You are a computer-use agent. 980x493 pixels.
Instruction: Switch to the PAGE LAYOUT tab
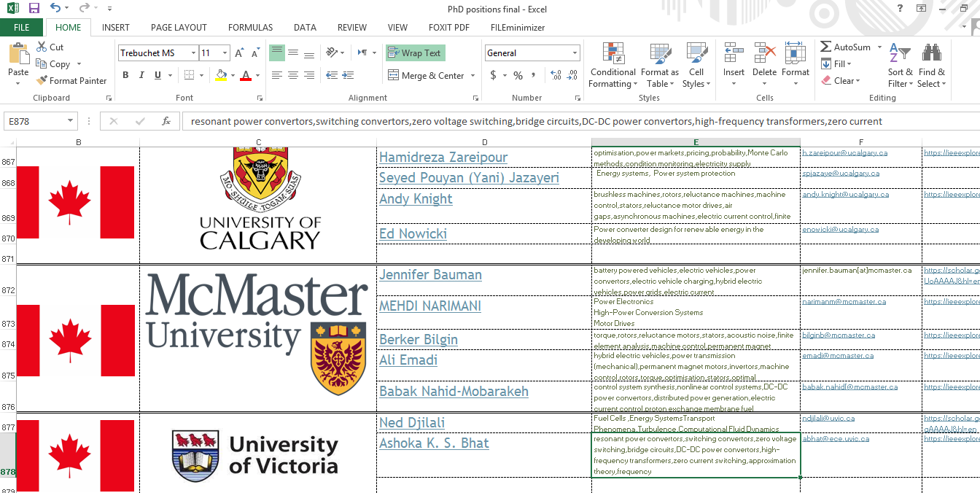click(179, 28)
